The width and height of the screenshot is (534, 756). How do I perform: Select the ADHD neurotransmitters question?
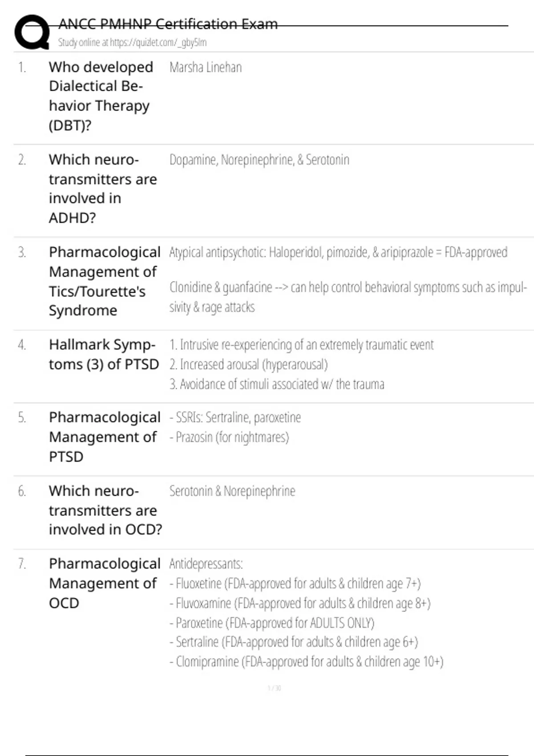pos(103,189)
